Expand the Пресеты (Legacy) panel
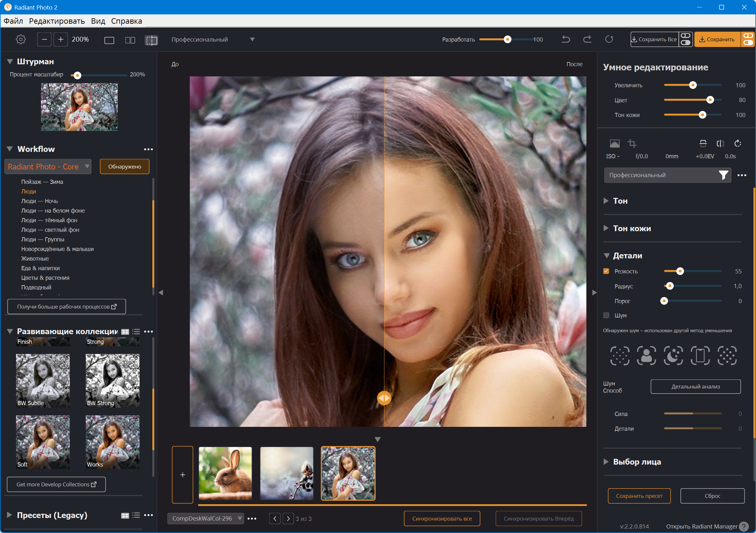This screenshot has width=756, height=533. coord(10,515)
